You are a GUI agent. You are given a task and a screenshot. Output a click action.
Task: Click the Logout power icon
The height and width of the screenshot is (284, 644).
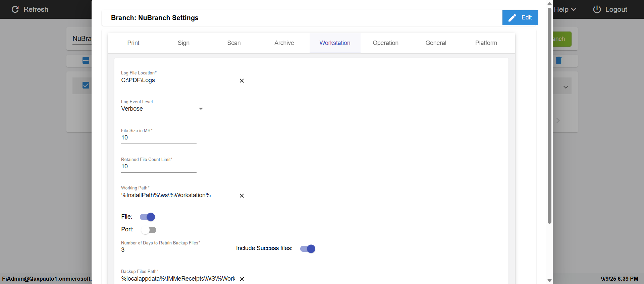point(597,9)
